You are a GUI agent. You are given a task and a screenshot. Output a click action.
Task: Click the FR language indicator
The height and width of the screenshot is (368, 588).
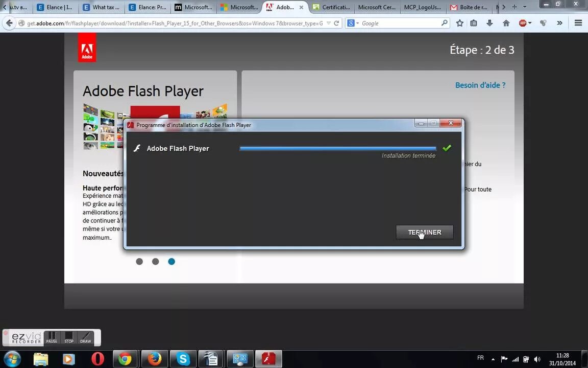coord(480,358)
